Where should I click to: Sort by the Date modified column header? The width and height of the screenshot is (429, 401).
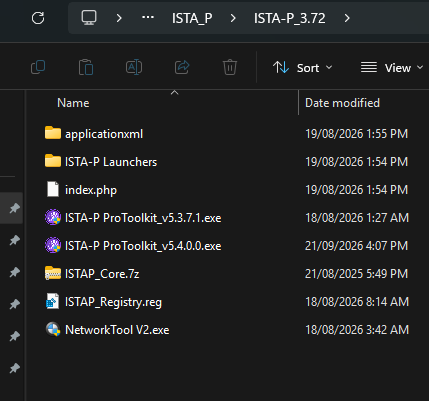(342, 103)
